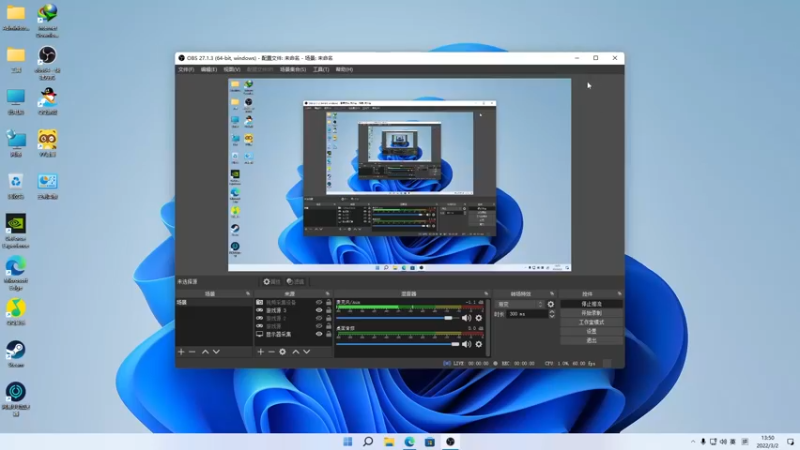Open the Windows Start menu
800x450 pixels.
pyautogui.click(x=347, y=442)
